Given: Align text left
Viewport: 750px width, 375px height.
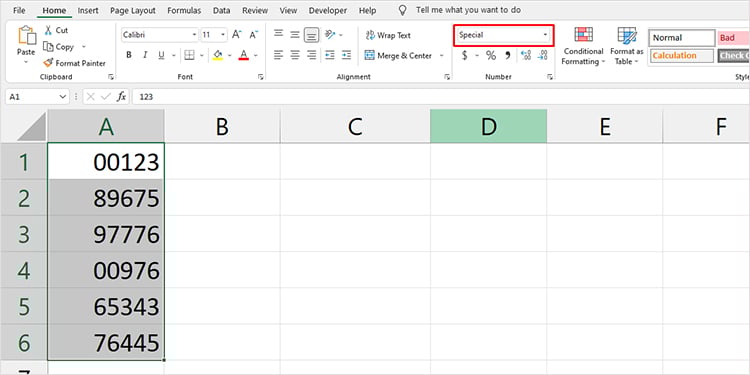Looking at the screenshot, I should (x=278, y=55).
